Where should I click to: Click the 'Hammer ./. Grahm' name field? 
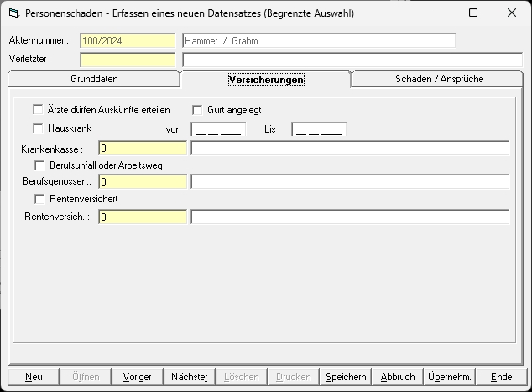(319, 41)
